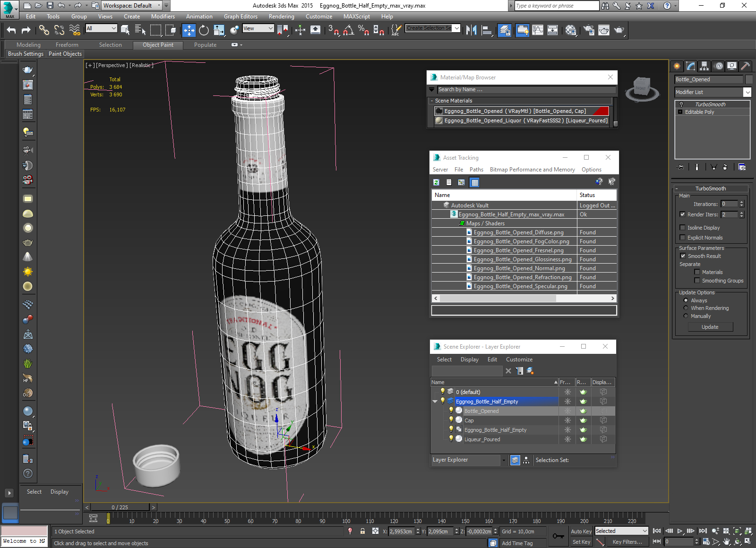Open the Display command panel tab

click(x=732, y=66)
